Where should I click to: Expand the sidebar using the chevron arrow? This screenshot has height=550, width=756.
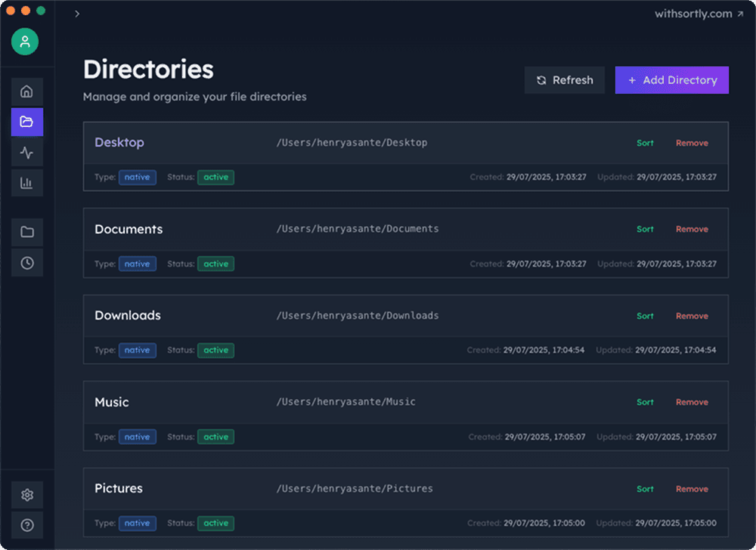(76, 13)
